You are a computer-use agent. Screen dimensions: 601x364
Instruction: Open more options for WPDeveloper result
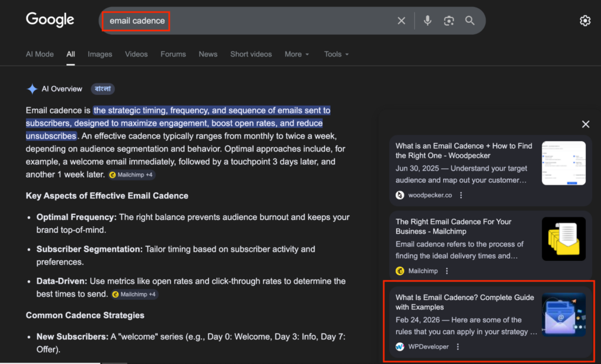click(458, 347)
